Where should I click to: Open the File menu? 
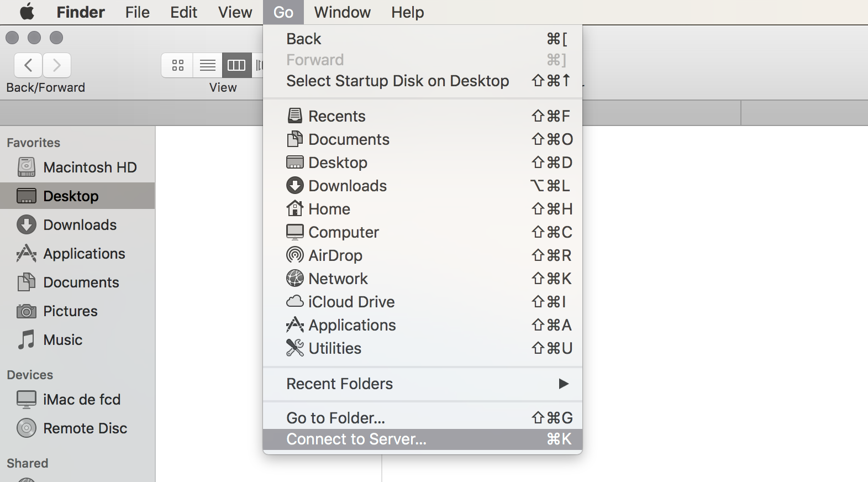coord(138,12)
